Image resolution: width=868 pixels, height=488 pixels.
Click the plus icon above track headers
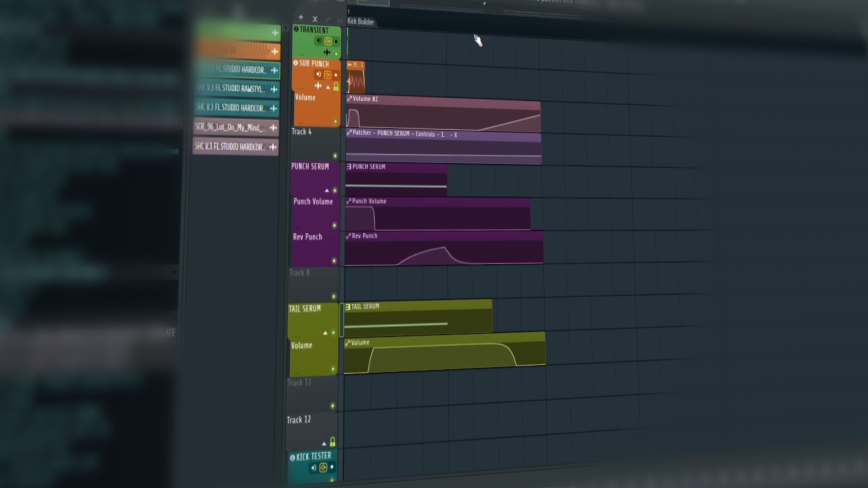pyautogui.click(x=301, y=17)
